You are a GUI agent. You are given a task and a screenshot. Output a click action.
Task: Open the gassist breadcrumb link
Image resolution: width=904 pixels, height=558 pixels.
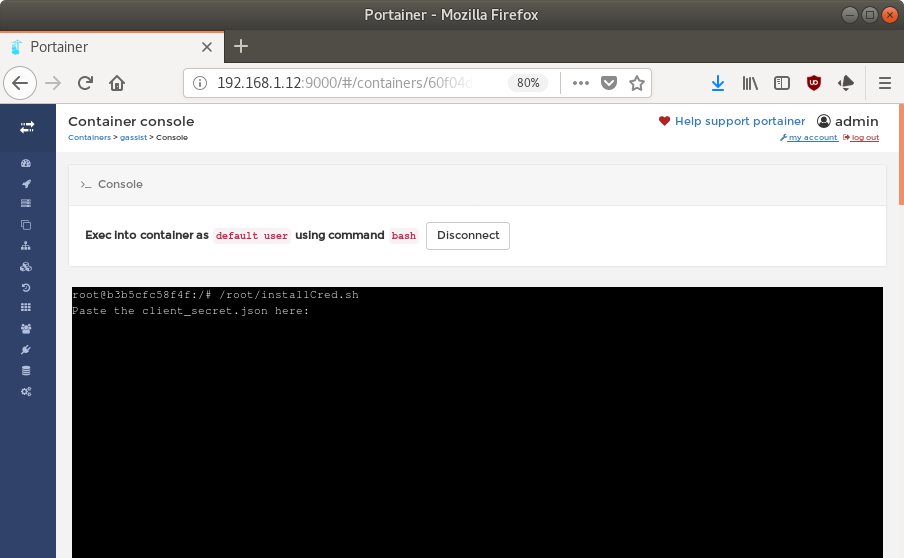click(133, 137)
